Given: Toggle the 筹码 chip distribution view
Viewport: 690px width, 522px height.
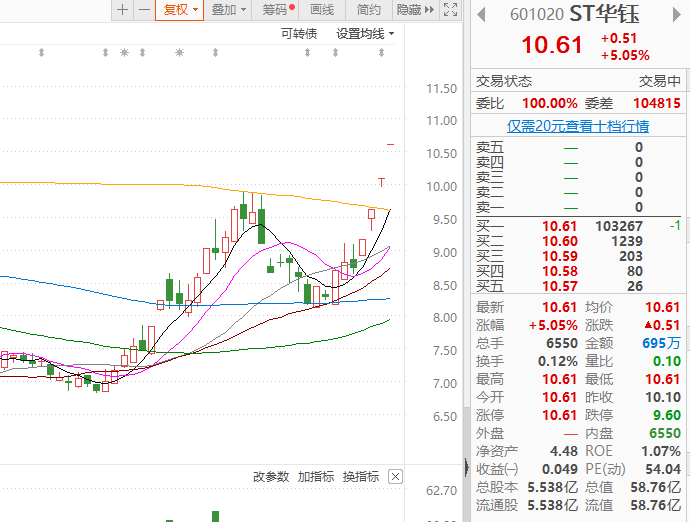Looking at the screenshot, I should pyautogui.click(x=277, y=10).
